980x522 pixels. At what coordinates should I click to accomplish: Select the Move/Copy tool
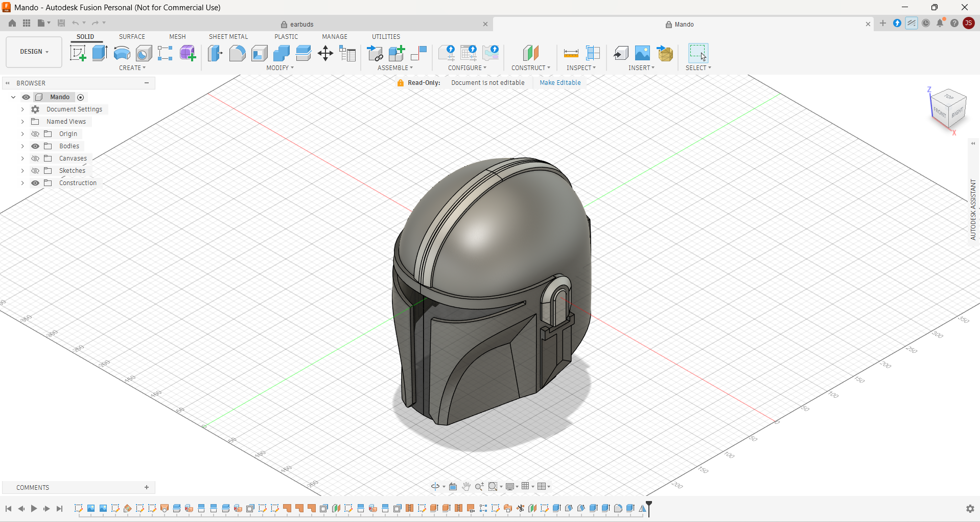325,53
